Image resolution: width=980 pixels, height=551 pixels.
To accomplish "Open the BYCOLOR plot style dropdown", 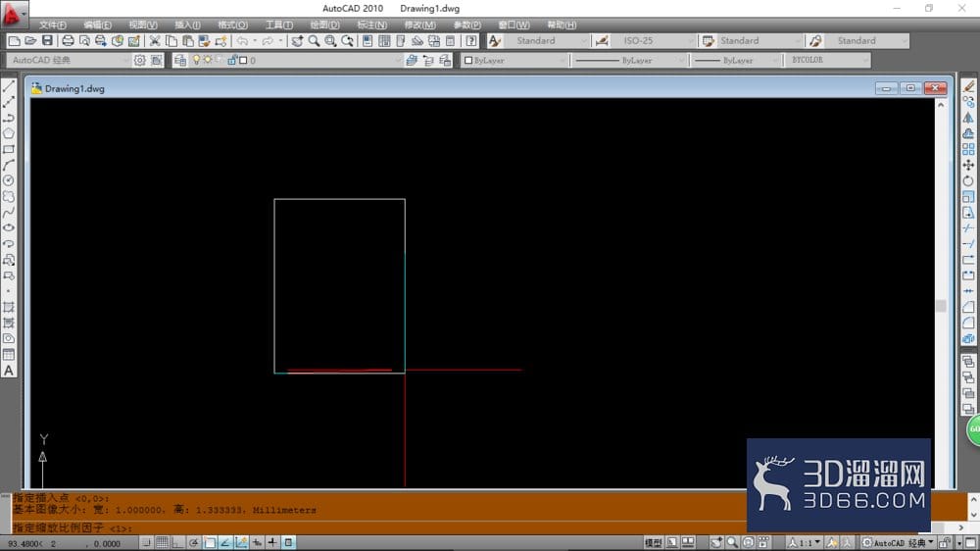I will [x=827, y=60].
